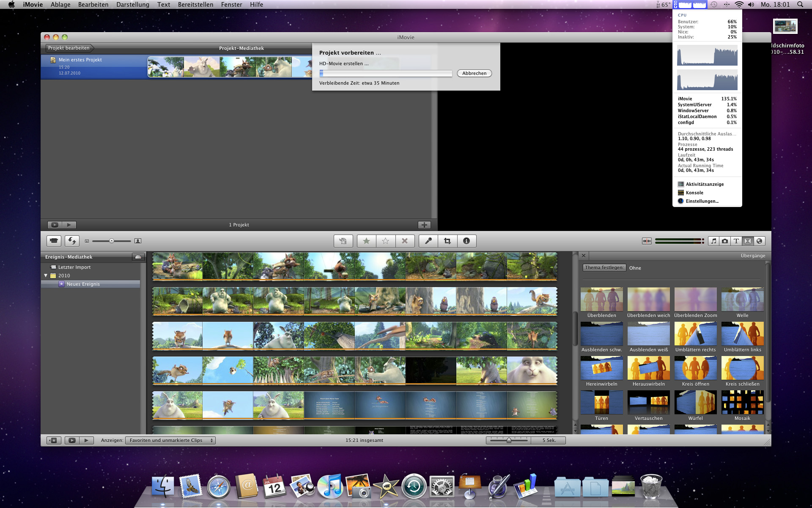Show the maps and backgrounds browser
Image resolution: width=812 pixels, height=508 pixels.
[759, 241]
